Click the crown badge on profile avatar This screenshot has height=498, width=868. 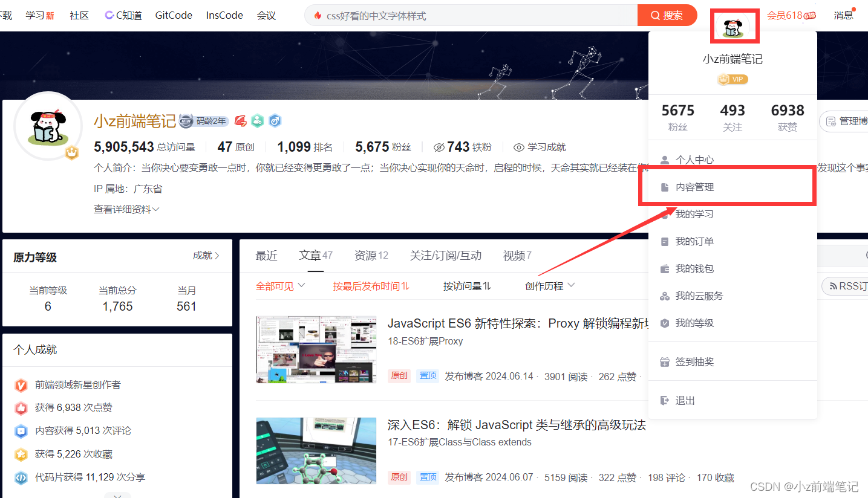pos(72,154)
